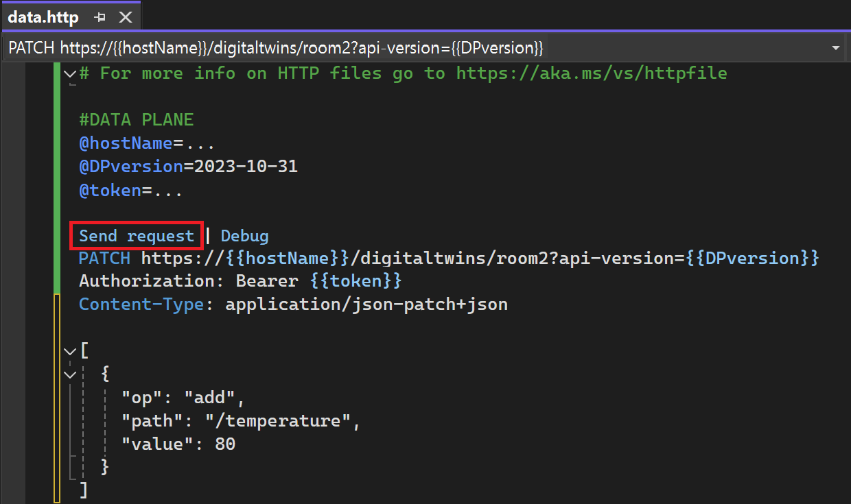Close the data.http tab
The height and width of the screenshot is (504, 851).
(x=125, y=16)
